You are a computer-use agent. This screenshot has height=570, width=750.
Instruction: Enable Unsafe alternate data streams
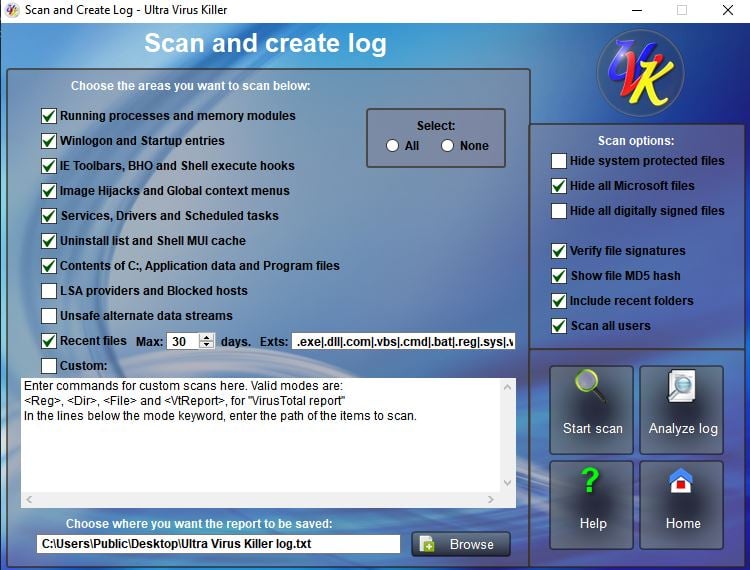pyautogui.click(x=49, y=316)
